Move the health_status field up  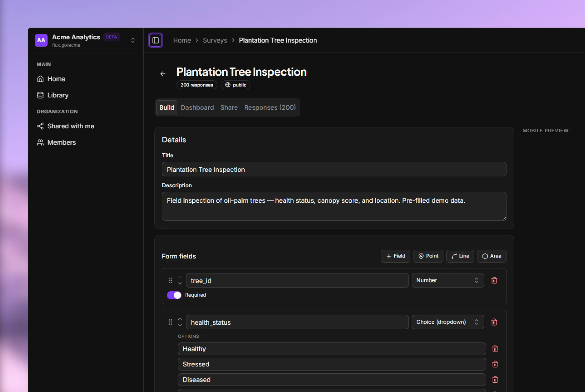point(180,319)
